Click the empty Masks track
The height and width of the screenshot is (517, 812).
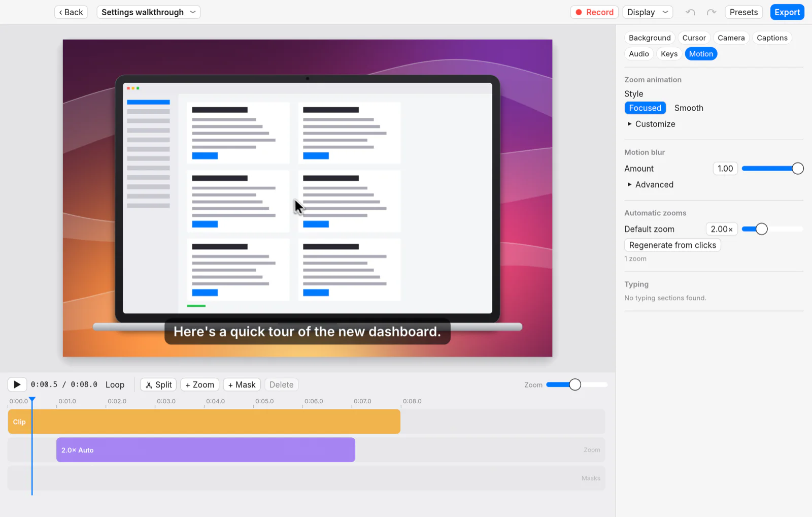307,478
